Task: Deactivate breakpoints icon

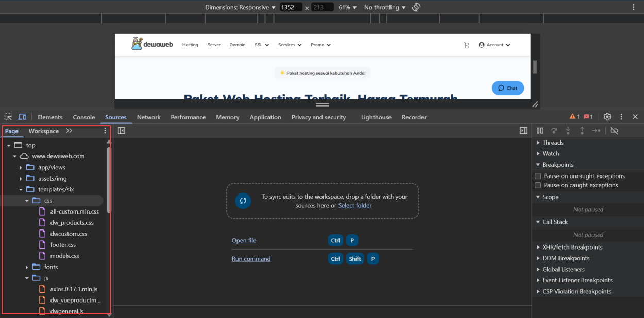Action: [614, 131]
